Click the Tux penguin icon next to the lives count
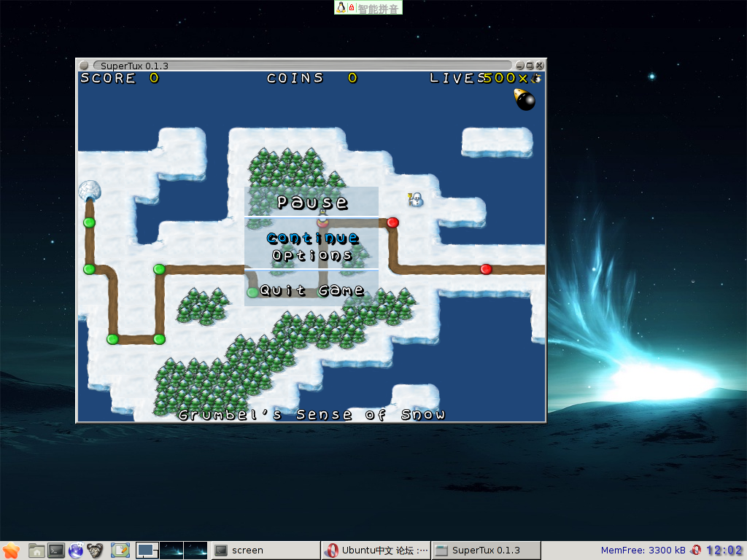 click(x=536, y=78)
